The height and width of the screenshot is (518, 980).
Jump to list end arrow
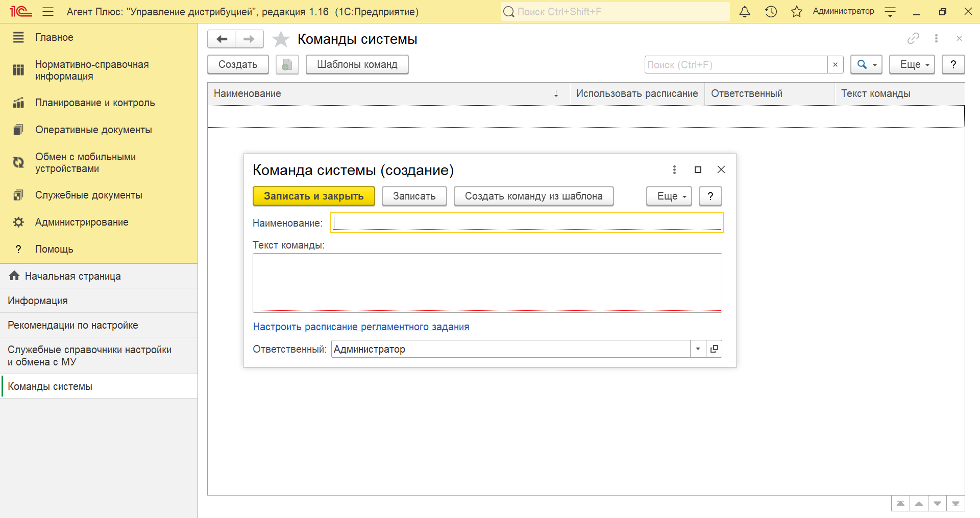[x=955, y=503]
